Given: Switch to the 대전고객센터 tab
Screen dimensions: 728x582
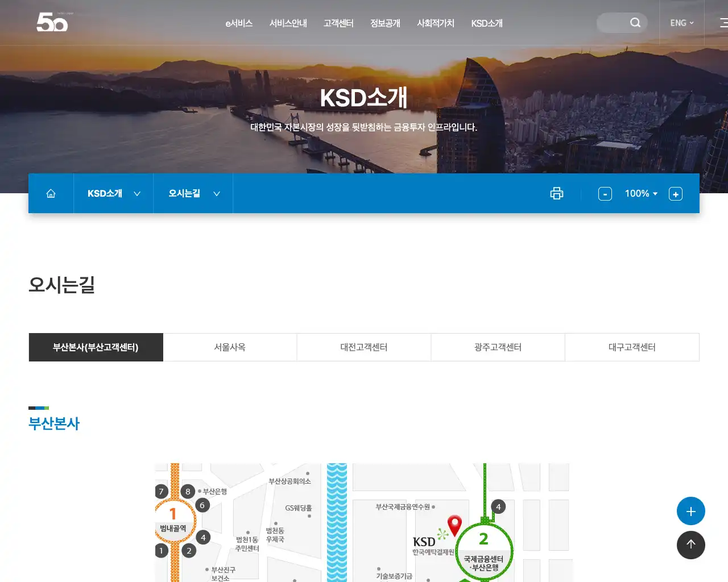Looking at the screenshot, I should pos(363,347).
